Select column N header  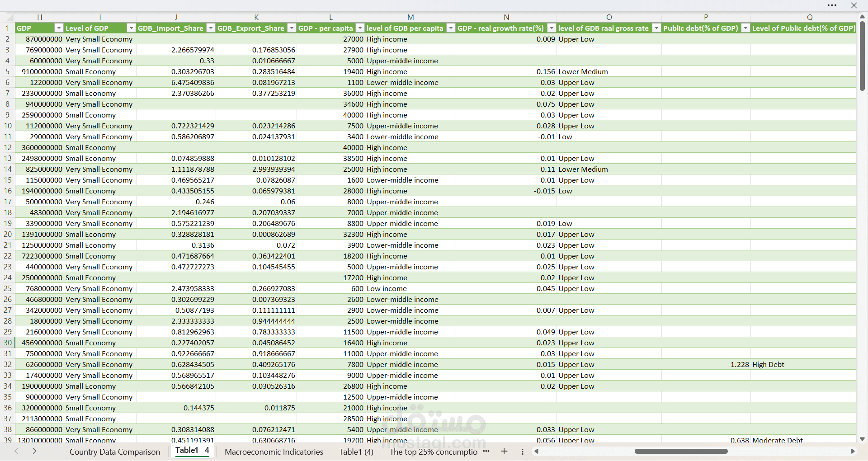pyautogui.click(x=506, y=17)
